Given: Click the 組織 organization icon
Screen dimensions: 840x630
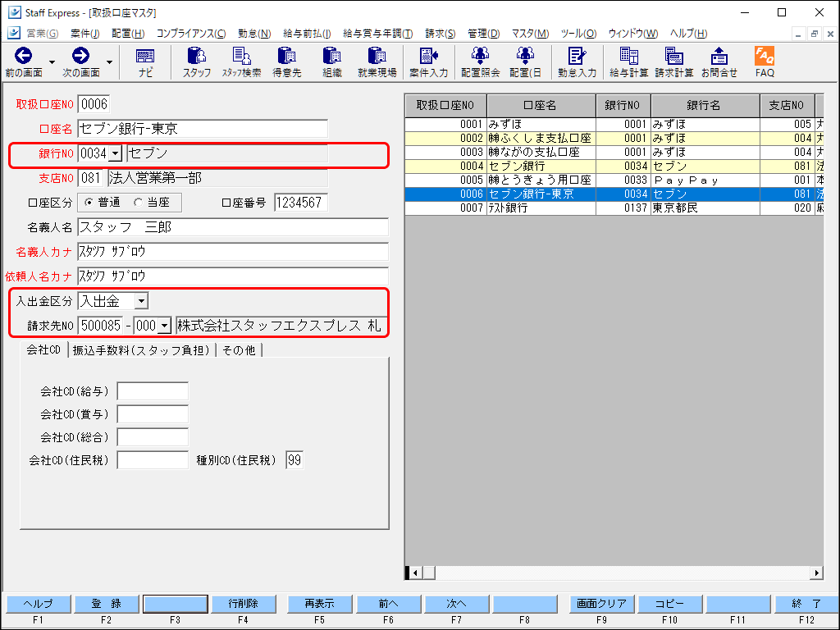Looking at the screenshot, I should tap(331, 62).
